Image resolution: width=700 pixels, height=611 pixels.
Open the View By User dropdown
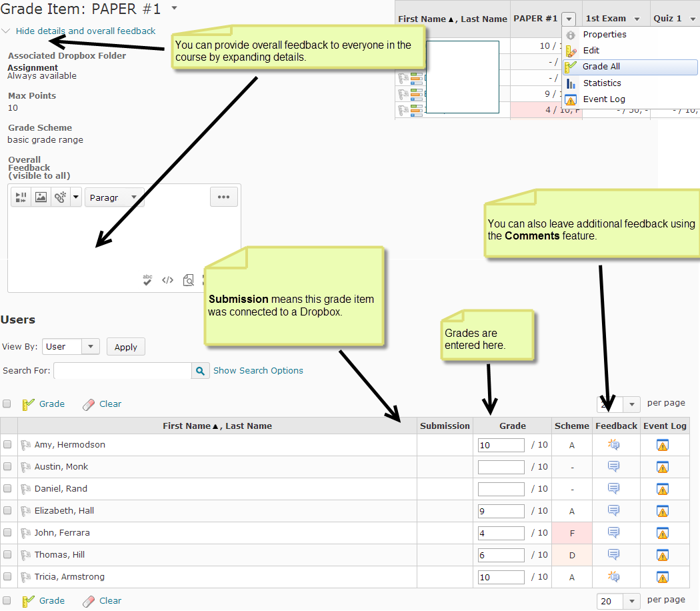71,347
